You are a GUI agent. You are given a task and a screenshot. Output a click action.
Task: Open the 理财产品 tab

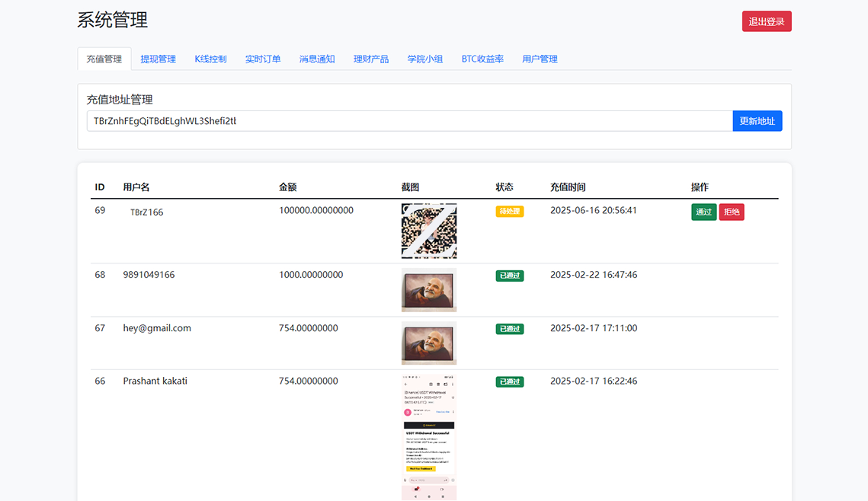coord(371,59)
